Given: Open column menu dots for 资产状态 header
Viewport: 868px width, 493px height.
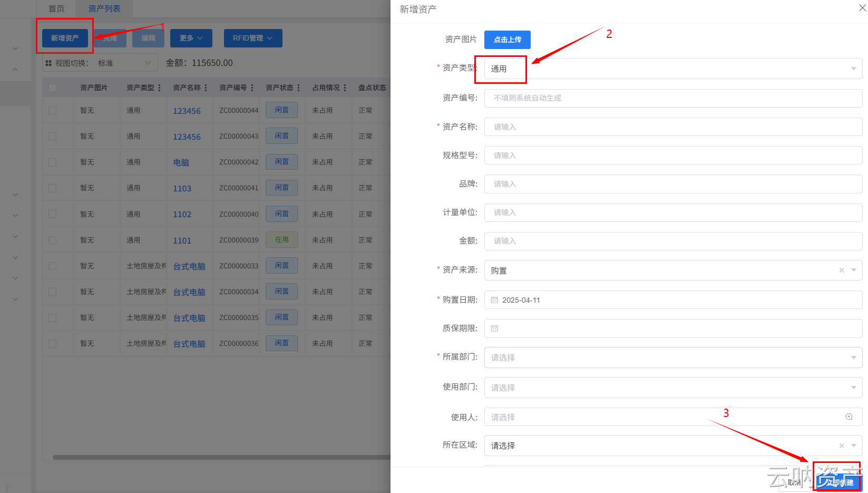Looking at the screenshot, I should 298,88.
